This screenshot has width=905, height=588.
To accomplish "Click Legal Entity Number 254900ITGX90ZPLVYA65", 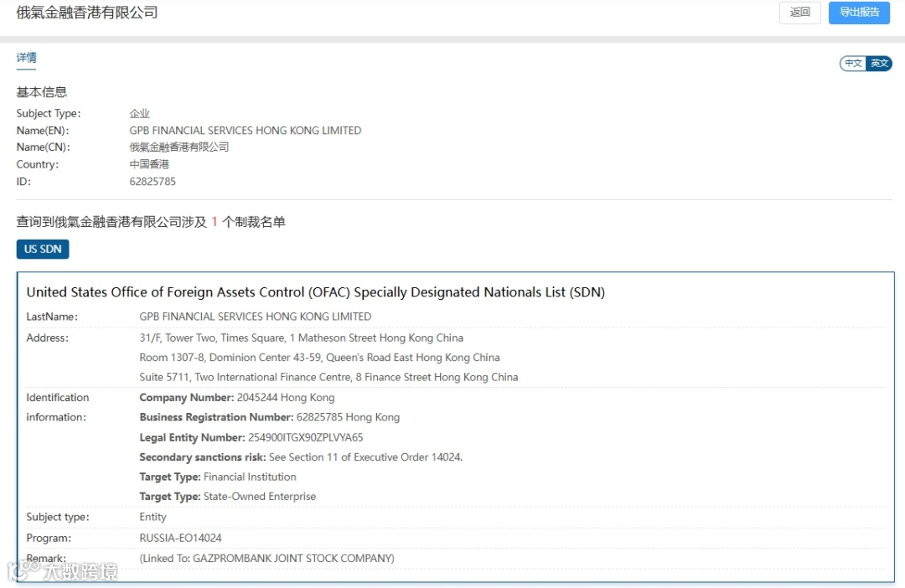I will point(251,437).
